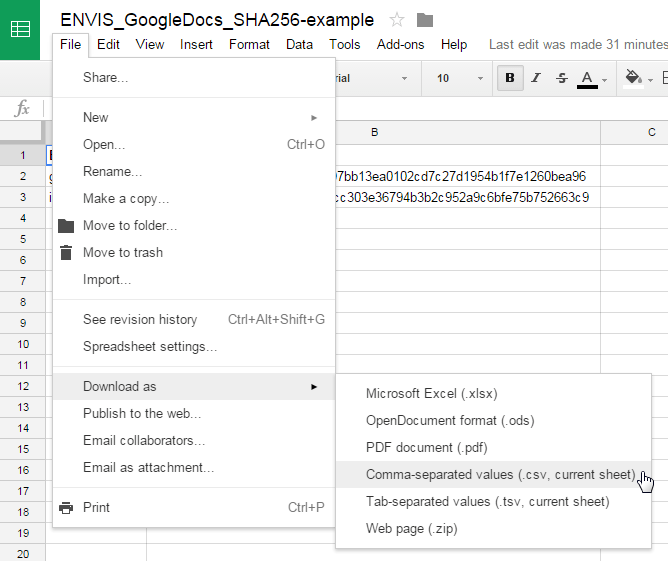Open the Tools menu

tap(345, 44)
